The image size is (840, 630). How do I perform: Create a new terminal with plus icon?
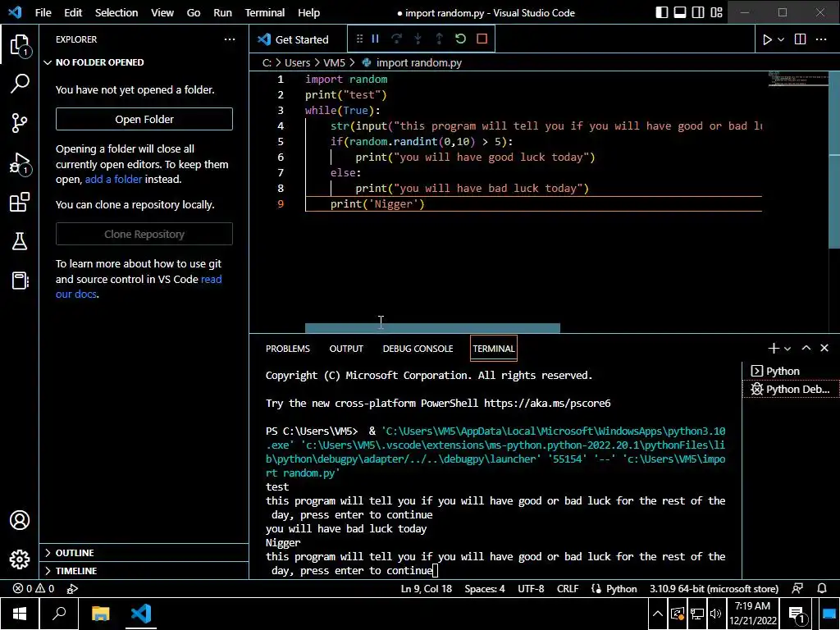point(773,348)
